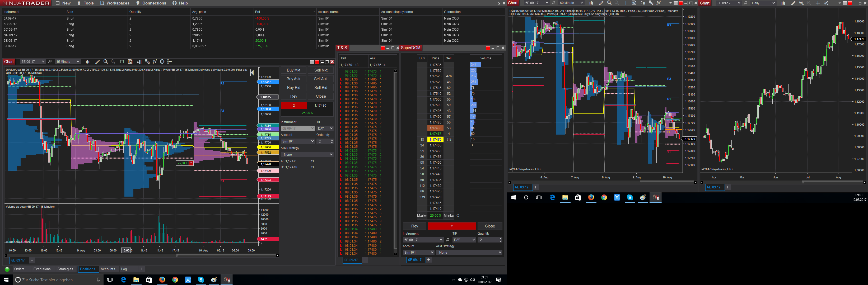Image resolution: width=868 pixels, height=285 pixels.
Task: Toggle red instrument link button in Daily chart
Action: (850, 3)
